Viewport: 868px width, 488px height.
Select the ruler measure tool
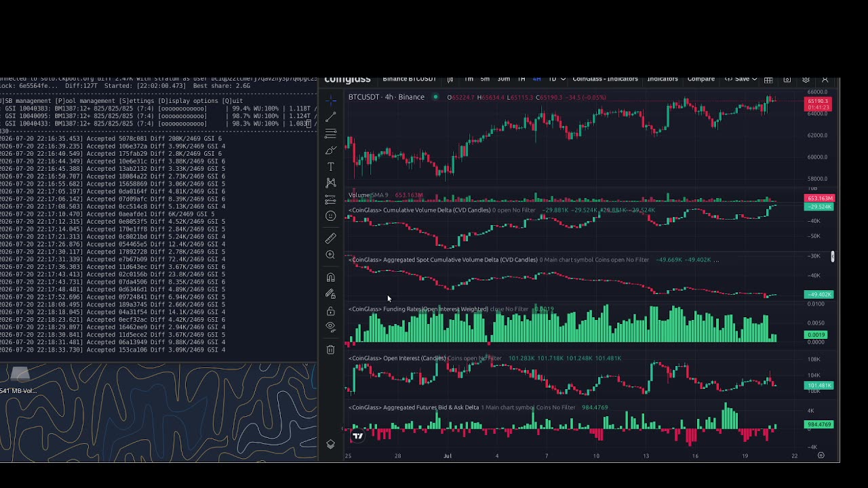click(330, 238)
